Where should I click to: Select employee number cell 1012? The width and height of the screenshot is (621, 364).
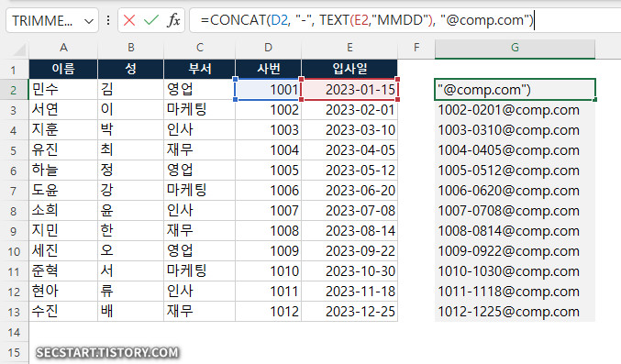point(269,312)
